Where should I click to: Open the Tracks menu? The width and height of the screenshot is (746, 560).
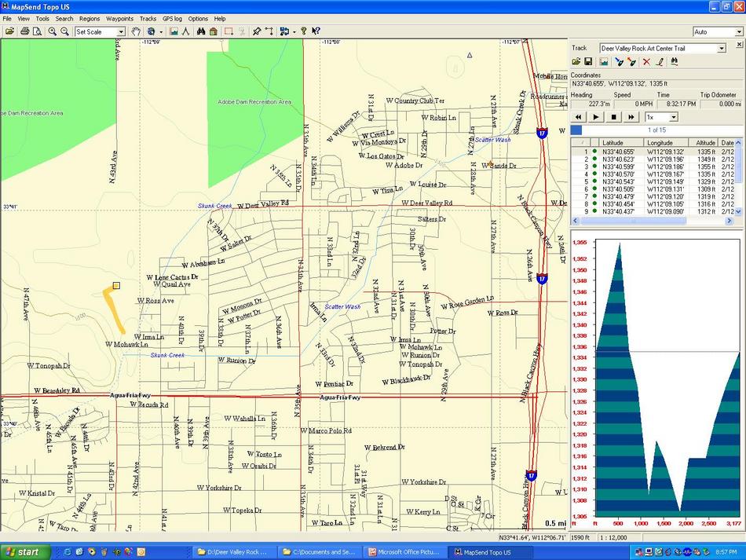(148, 19)
